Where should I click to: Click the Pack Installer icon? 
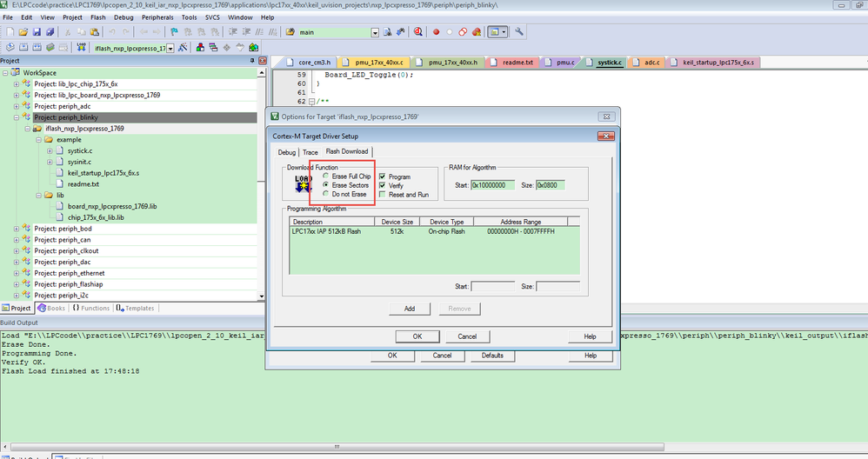pos(254,48)
